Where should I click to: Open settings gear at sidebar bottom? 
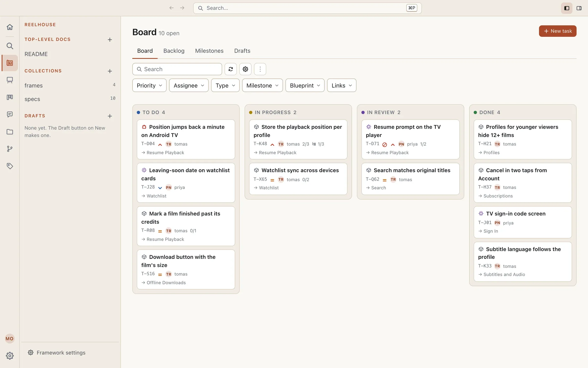(x=10, y=356)
